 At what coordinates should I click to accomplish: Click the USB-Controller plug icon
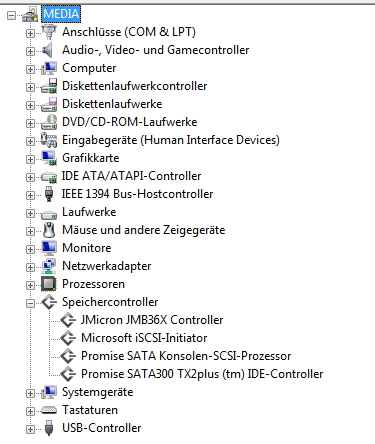pos(49,428)
